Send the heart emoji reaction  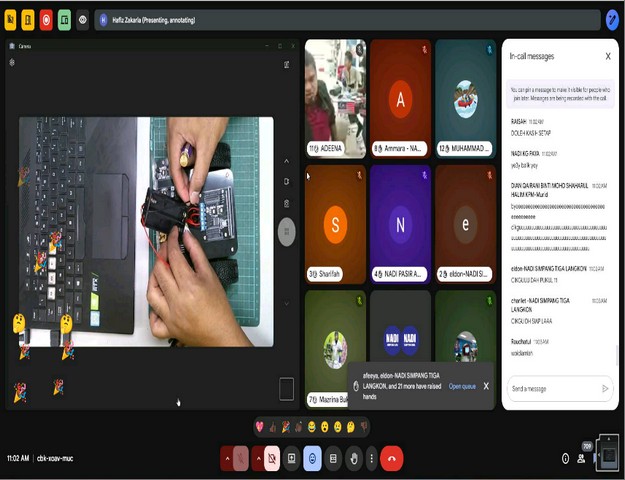260,427
